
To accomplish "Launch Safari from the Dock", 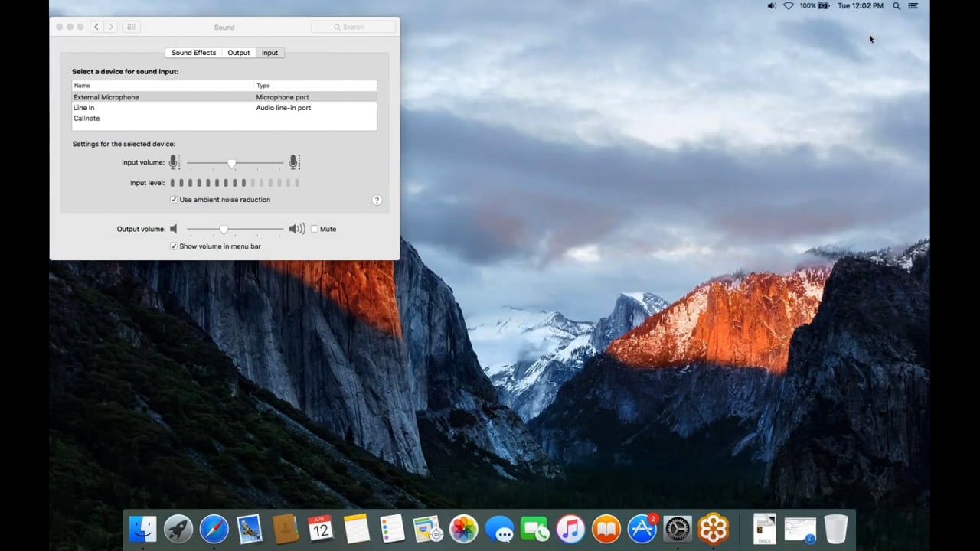I will click(214, 529).
